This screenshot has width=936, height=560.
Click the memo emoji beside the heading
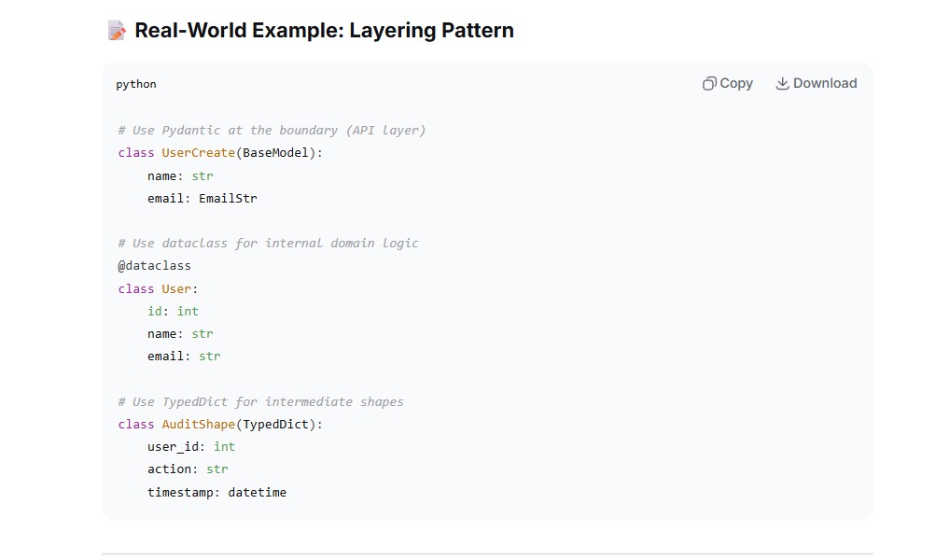click(117, 31)
